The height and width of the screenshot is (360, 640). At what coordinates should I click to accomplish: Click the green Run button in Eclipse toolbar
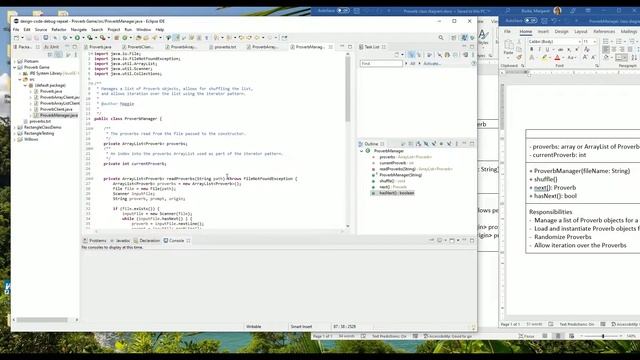pos(77,38)
